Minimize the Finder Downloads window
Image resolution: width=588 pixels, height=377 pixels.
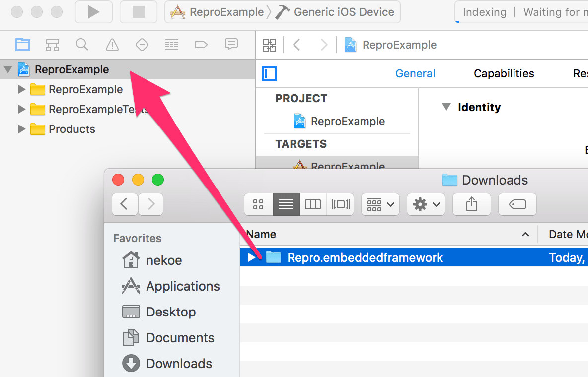(138, 180)
